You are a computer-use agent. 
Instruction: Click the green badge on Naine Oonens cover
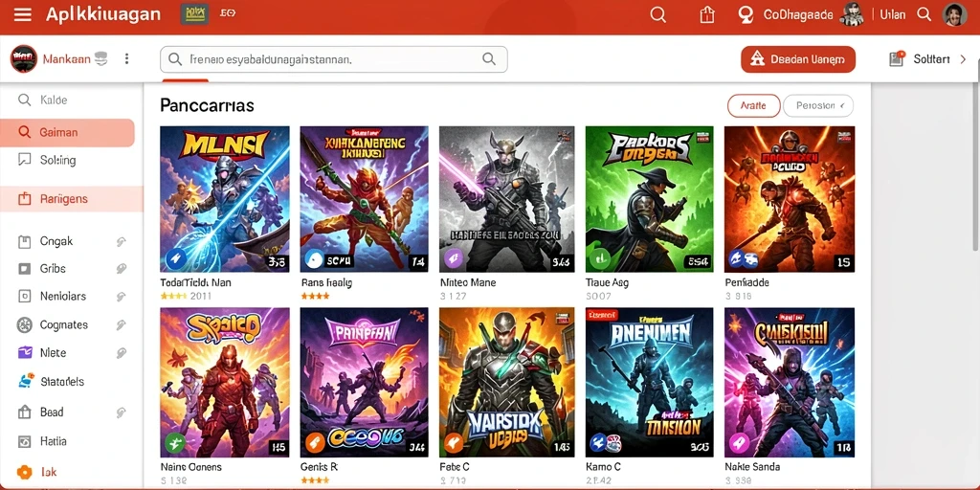[x=175, y=443]
